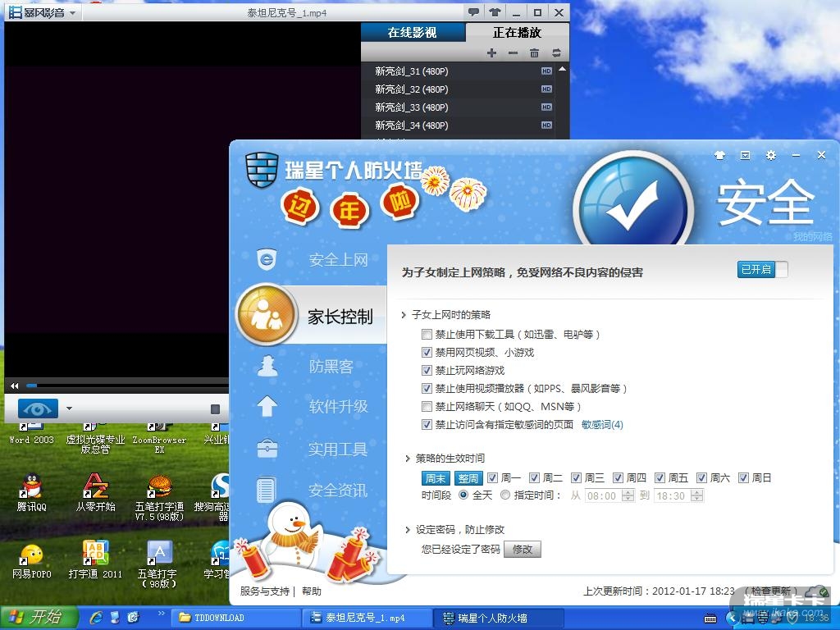Stop playback in Storm player
Viewport: 840px width, 630px height.
216,409
